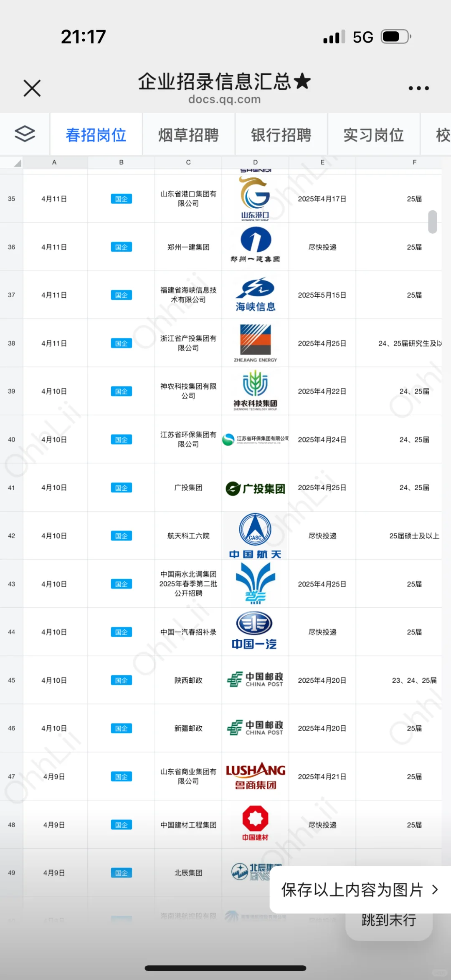Viewport: 451px width, 980px height.
Task: Click 国企 tag in 陕西邮政 row
Action: tap(122, 680)
